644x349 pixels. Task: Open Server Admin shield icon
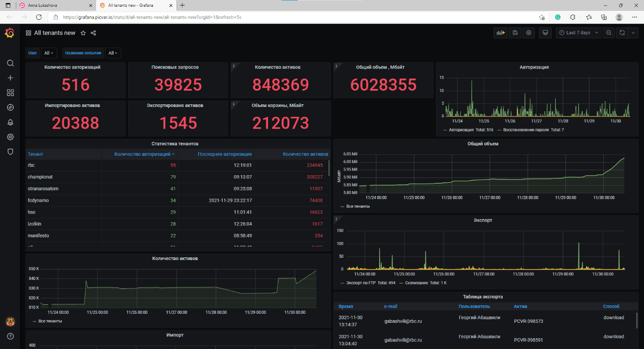pos(10,152)
